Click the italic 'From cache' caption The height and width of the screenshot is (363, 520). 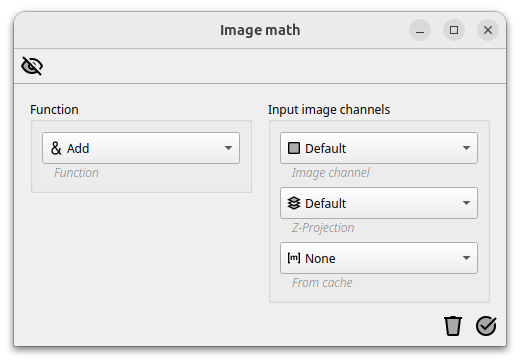pos(322,283)
